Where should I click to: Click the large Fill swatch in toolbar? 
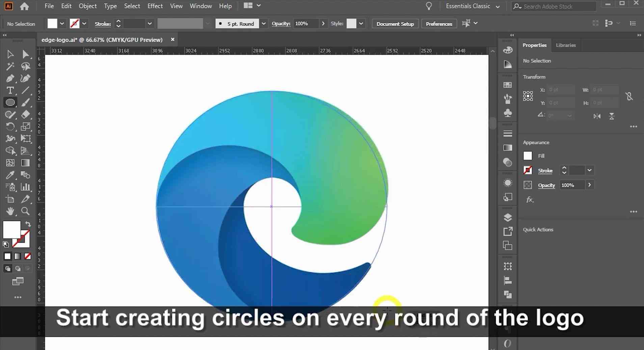pyautogui.click(x=12, y=230)
